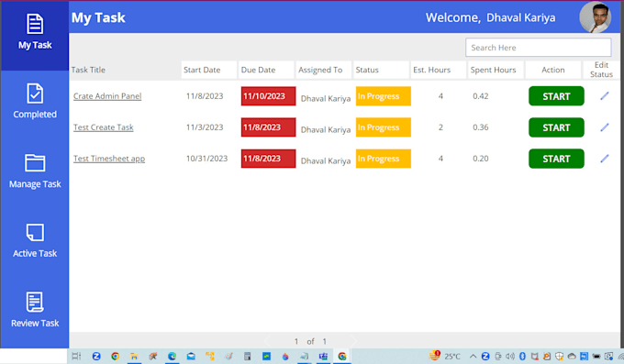This screenshot has width=624, height=364.
Task: Open the Review Task icon
Action: 35,302
